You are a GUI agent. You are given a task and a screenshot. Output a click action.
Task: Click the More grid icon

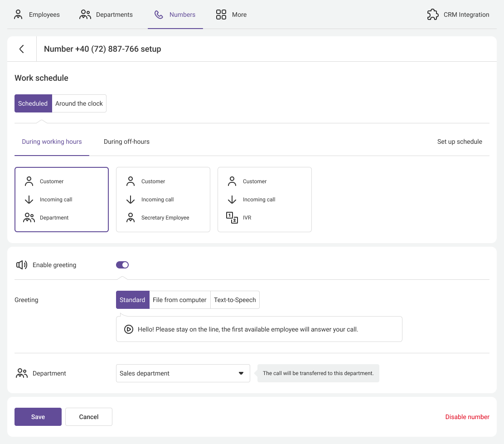pyautogui.click(x=221, y=15)
